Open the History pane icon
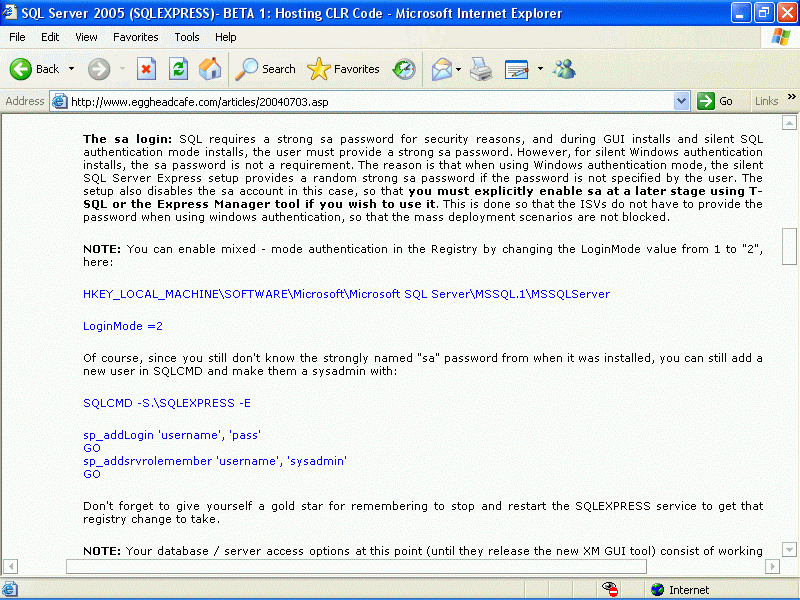The height and width of the screenshot is (600, 800). point(404,69)
